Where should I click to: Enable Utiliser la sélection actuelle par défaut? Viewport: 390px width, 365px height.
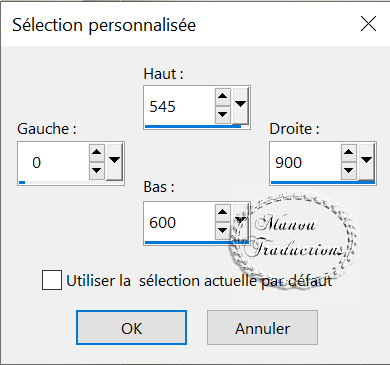(x=52, y=280)
